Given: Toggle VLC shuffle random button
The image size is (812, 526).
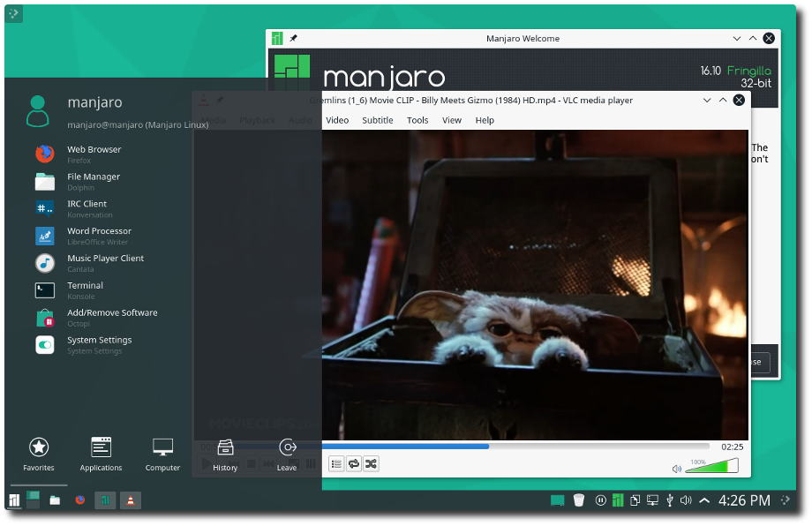Looking at the screenshot, I should point(371,463).
